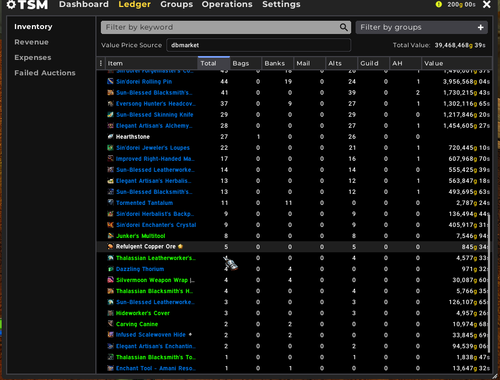Viewport: 500px width, 380px height.
Task: Open the Settings tab
Action: (x=281, y=4)
